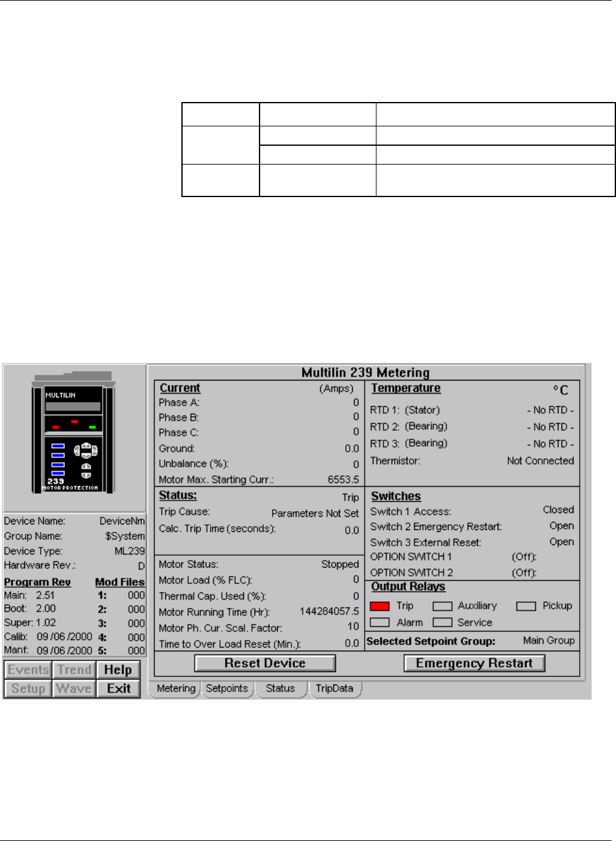This screenshot has height=841, width=616.
Task: Click the OPTION SWITCH 1 label
Action: point(411,557)
